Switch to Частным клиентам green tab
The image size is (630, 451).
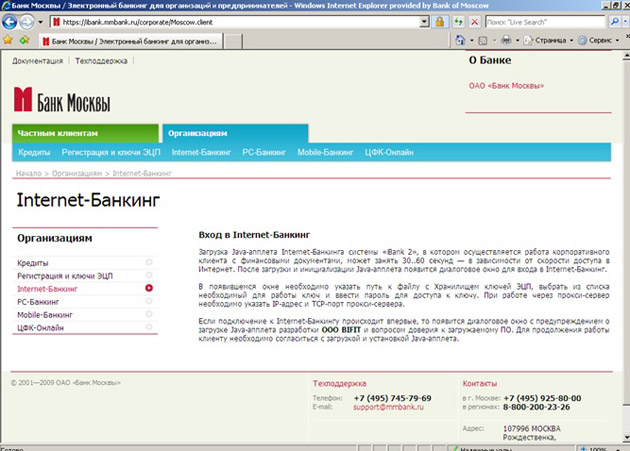pyautogui.click(x=85, y=133)
